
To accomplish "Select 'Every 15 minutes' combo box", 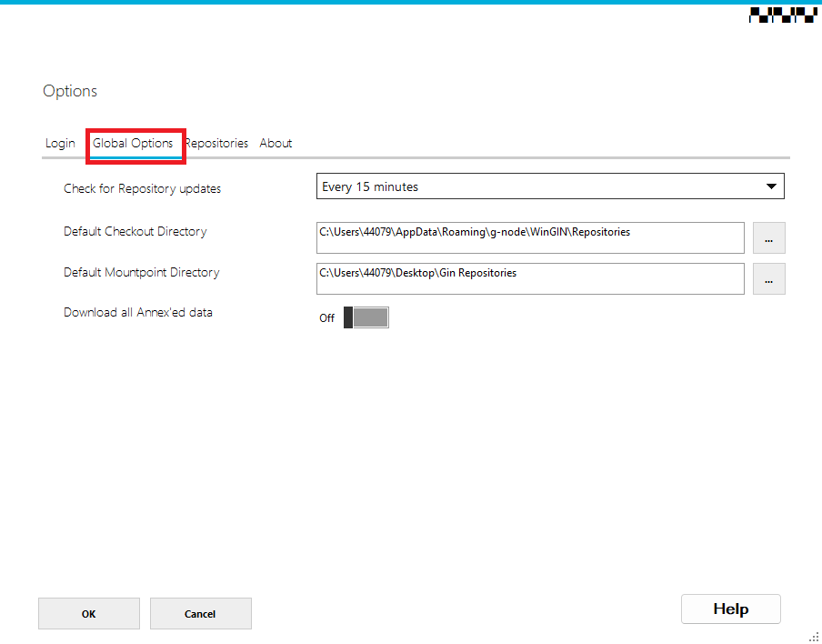I will 550,186.
